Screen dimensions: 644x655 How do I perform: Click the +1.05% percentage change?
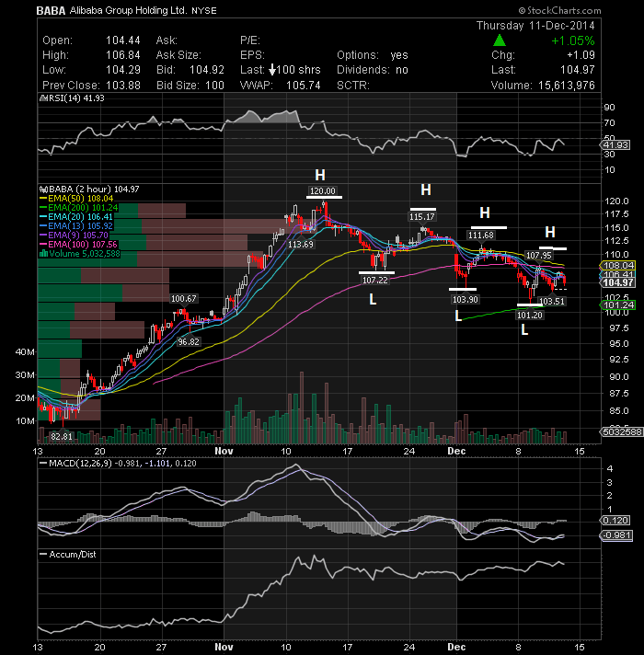point(572,40)
